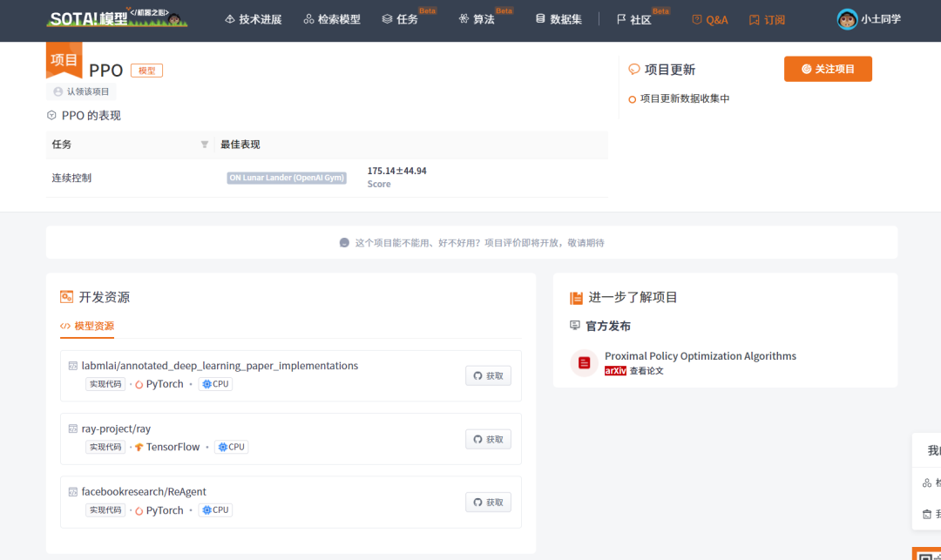Click 获取 button for ray-project/ray
The image size is (941, 560).
pos(488,440)
